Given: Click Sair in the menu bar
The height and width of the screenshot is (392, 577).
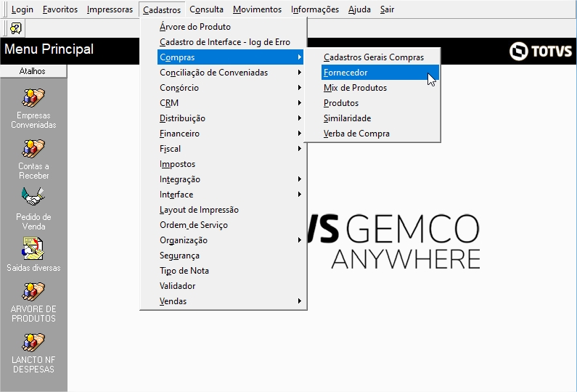Looking at the screenshot, I should click(387, 9).
